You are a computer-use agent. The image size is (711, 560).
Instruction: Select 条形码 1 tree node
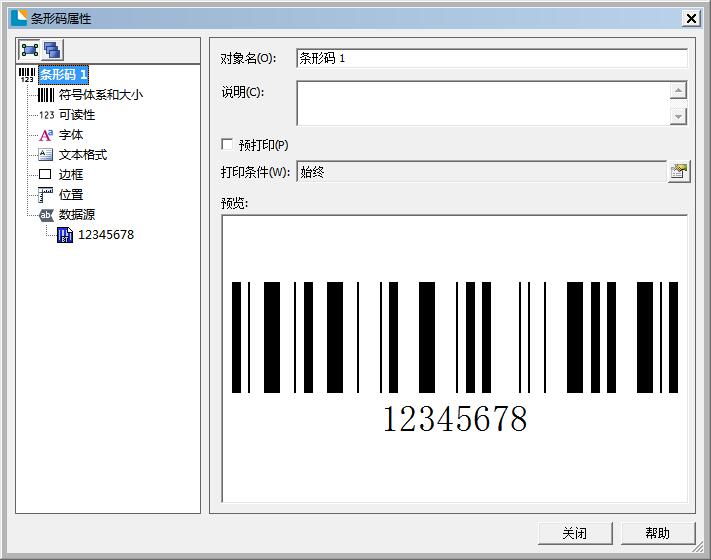[63, 75]
